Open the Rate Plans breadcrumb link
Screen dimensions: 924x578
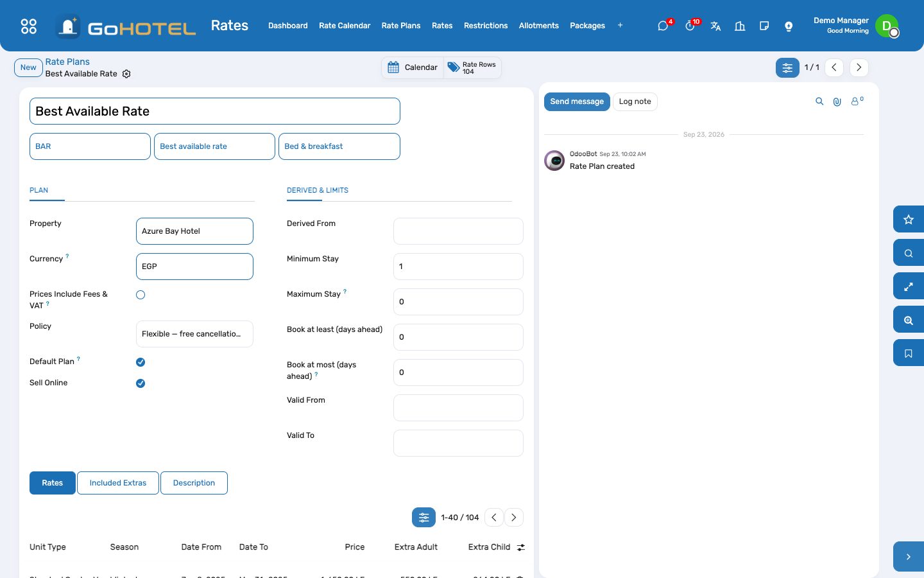pyautogui.click(x=67, y=62)
